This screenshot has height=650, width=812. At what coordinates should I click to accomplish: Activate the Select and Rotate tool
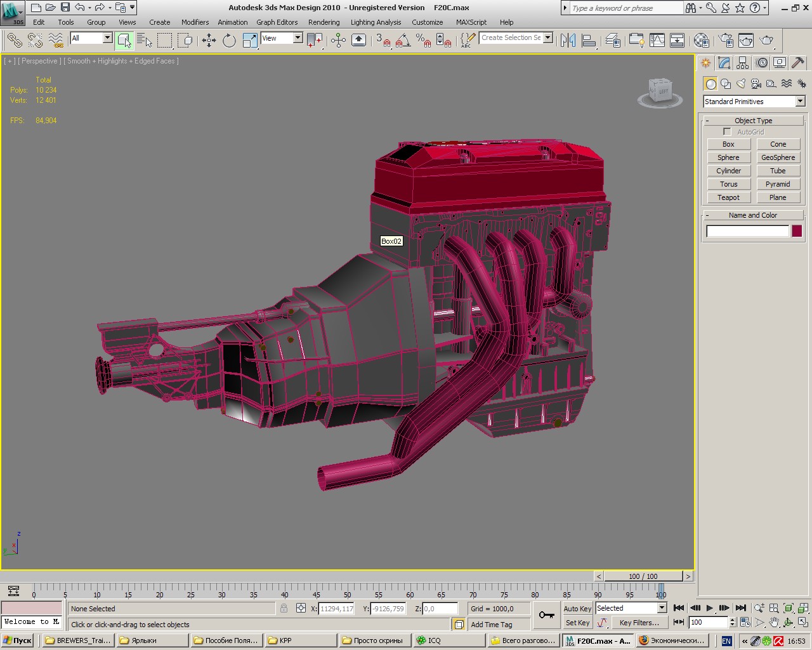coord(229,41)
